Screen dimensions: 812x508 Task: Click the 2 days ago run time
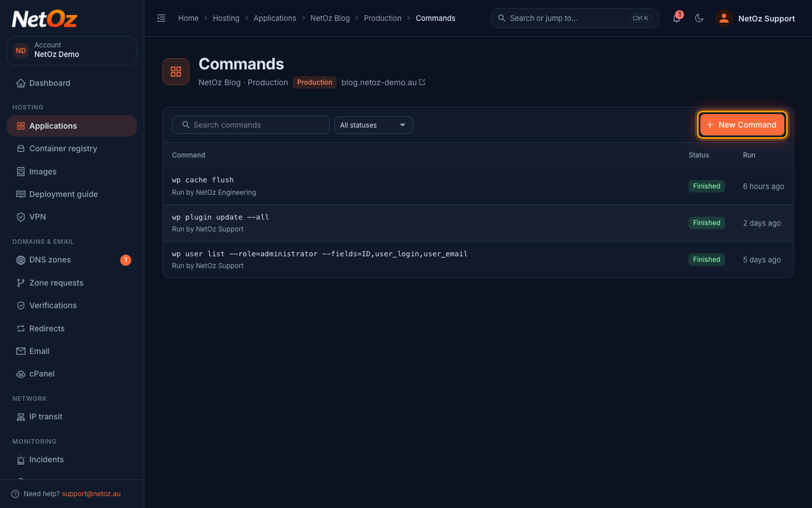click(762, 223)
